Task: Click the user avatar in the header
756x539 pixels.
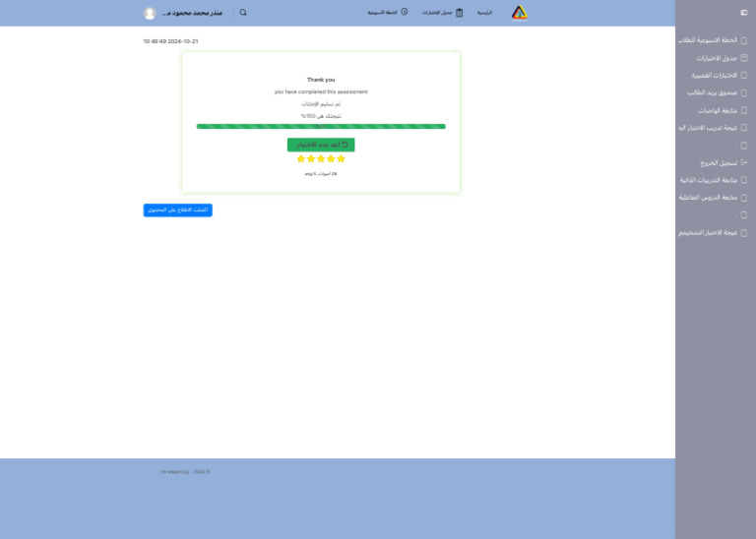Action: pos(150,13)
